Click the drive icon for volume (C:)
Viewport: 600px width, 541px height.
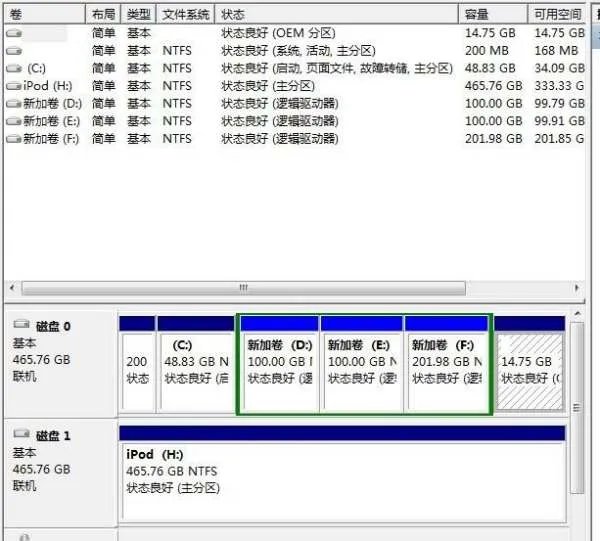point(13,68)
